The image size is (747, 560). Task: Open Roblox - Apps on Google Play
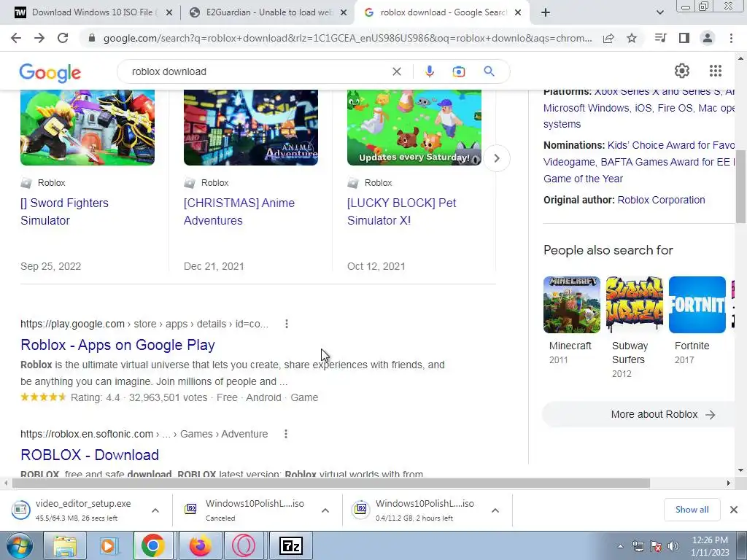coord(117,345)
